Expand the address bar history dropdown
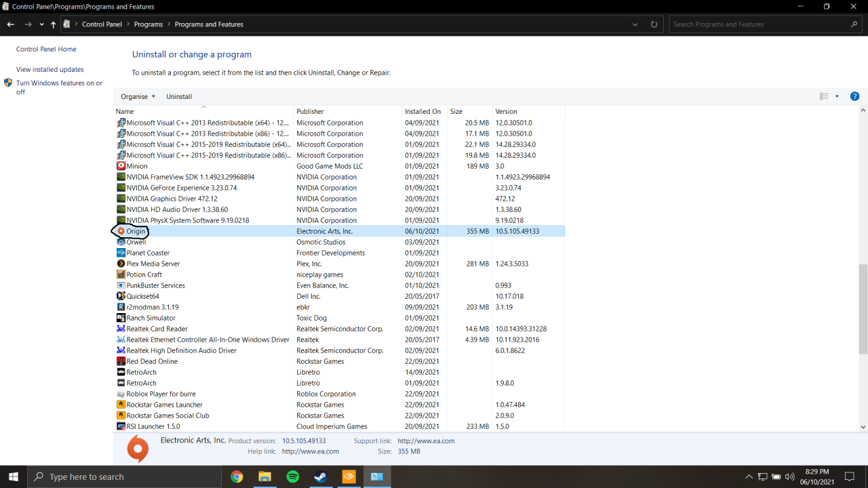 [635, 24]
